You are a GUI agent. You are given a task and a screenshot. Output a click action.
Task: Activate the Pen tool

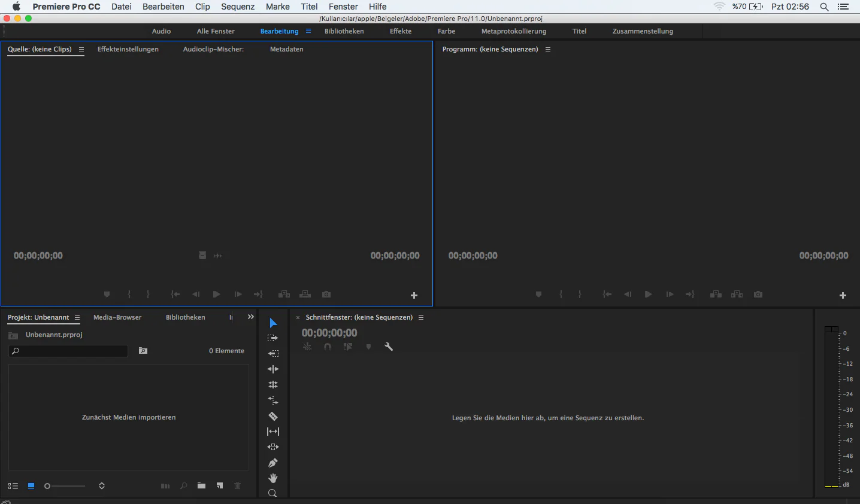coord(273,463)
